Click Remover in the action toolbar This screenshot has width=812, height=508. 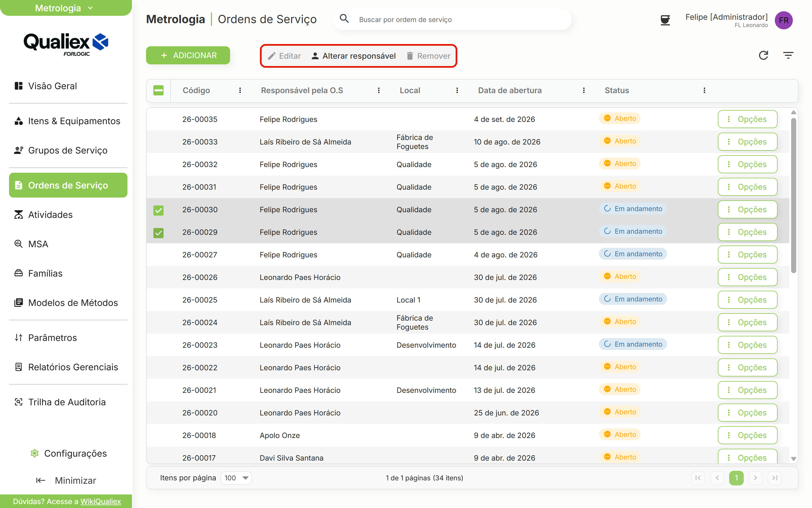click(x=428, y=56)
